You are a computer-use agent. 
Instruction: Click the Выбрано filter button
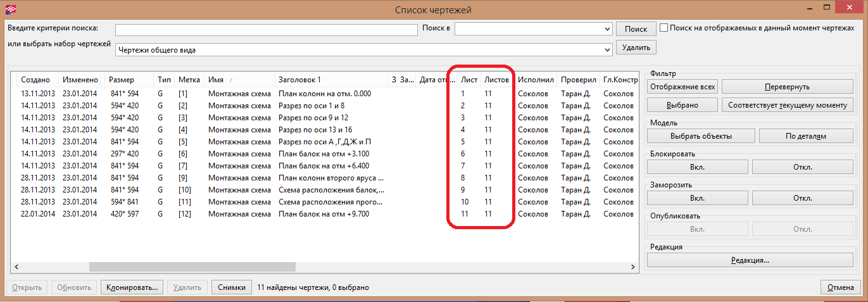682,105
